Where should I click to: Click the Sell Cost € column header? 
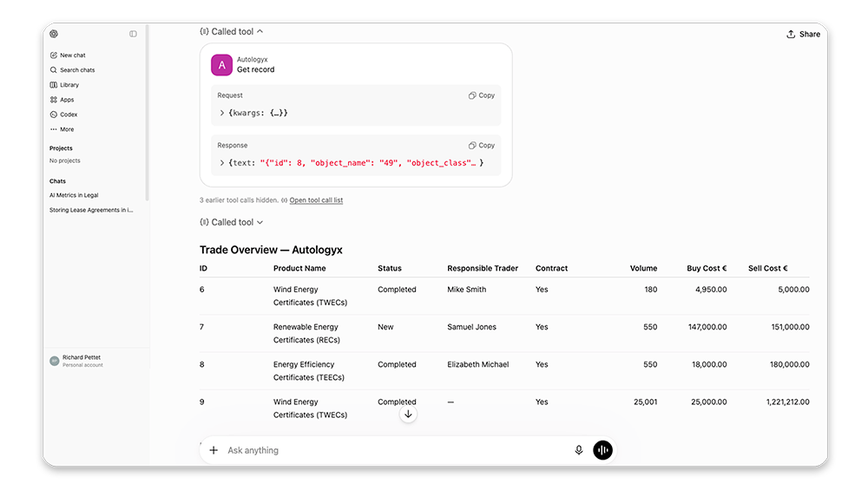click(x=768, y=268)
